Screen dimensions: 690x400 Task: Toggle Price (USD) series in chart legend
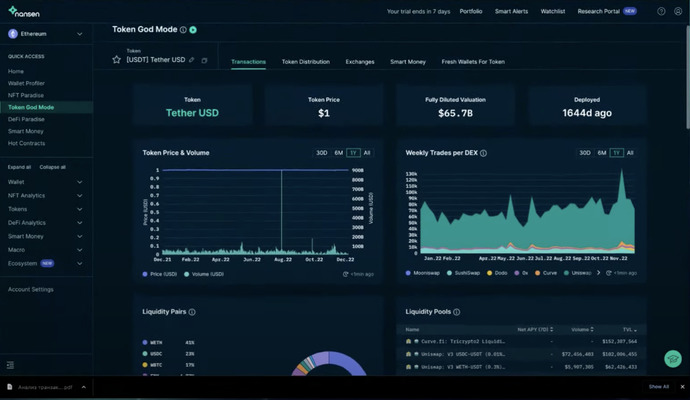(162, 273)
